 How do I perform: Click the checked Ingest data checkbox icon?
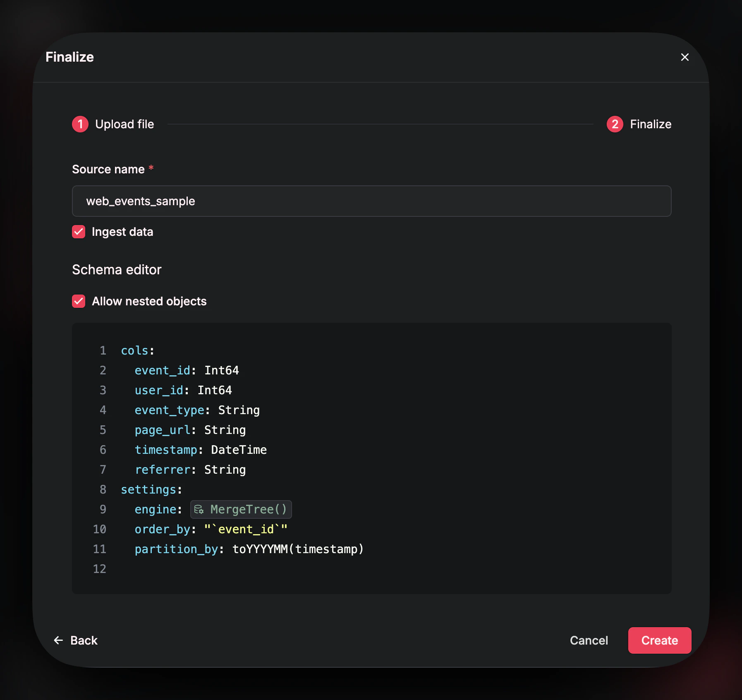pos(79,232)
